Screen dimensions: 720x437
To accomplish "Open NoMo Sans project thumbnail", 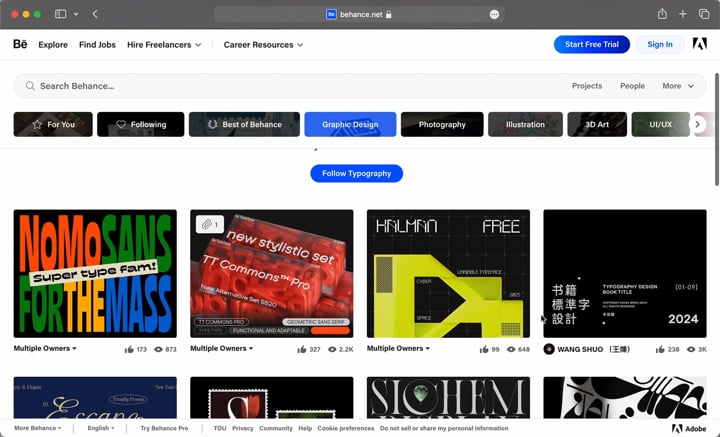I will click(x=95, y=274).
